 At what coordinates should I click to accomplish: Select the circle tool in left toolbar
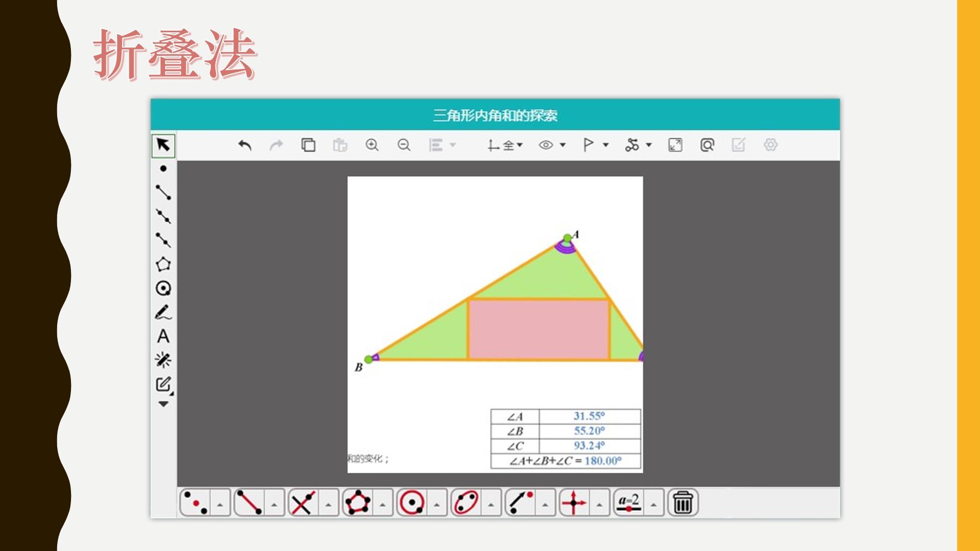tap(163, 288)
